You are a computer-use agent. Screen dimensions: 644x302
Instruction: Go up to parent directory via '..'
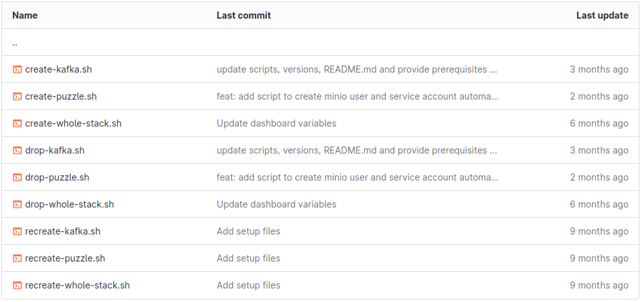click(x=15, y=42)
